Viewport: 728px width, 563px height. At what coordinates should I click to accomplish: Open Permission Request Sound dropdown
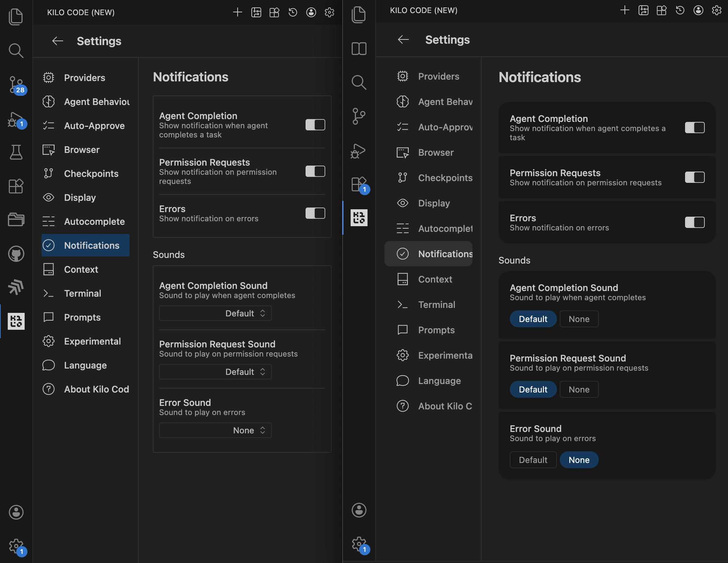coord(215,372)
